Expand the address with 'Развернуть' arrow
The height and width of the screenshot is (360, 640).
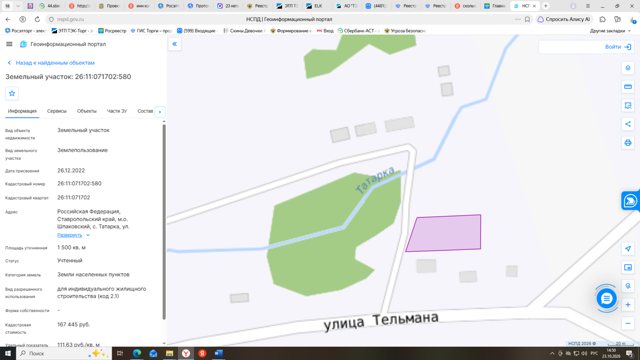(x=88, y=235)
